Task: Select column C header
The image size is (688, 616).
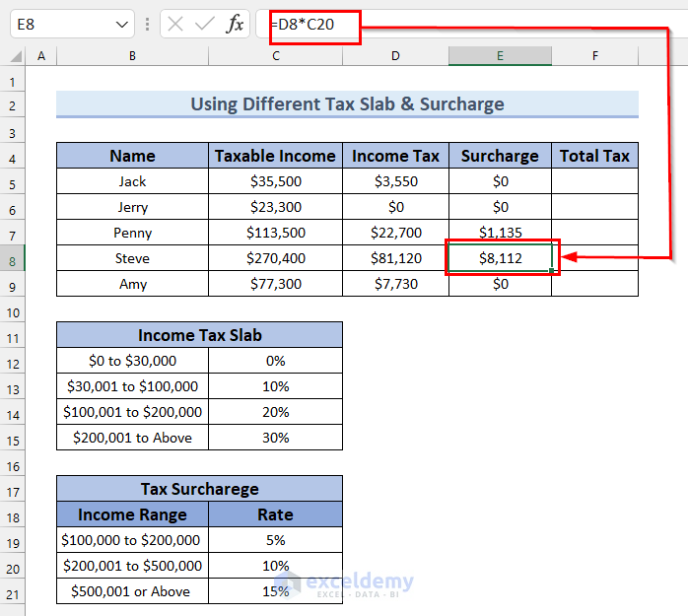Action: click(x=276, y=56)
